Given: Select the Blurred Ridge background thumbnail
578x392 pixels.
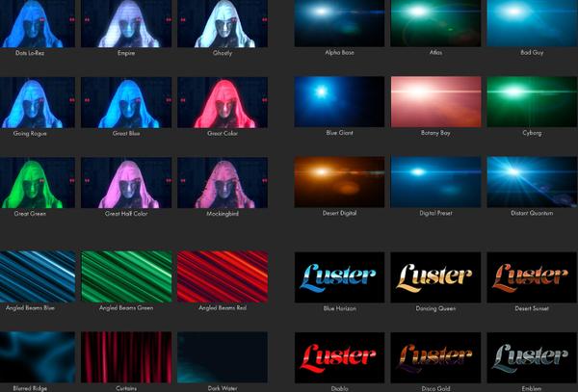Looking at the screenshot, I should 38,357.
